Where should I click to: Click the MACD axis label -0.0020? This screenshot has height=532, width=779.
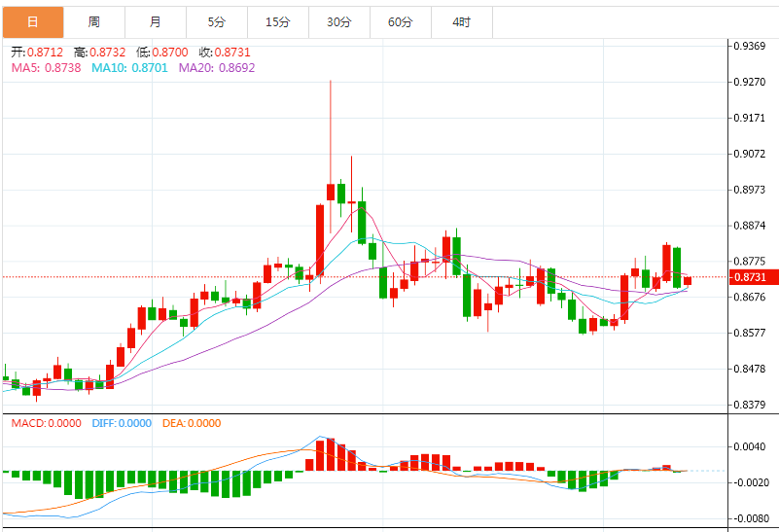pyautogui.click(x=751, y=482)
